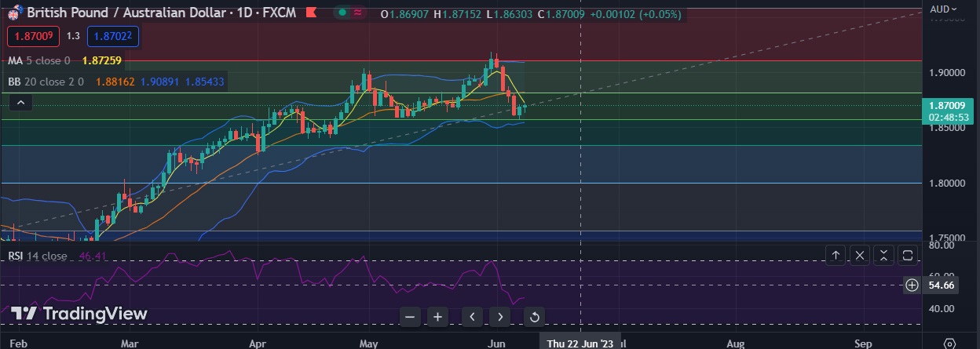980x349 pixels.
Task: Click the BB lower value 1.85433
Action: tap(206, 81)
